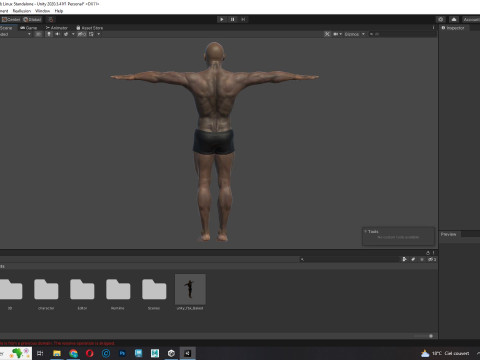Click the scene search field
This screenshot has width=480, height=360.
tap(402, 34)
